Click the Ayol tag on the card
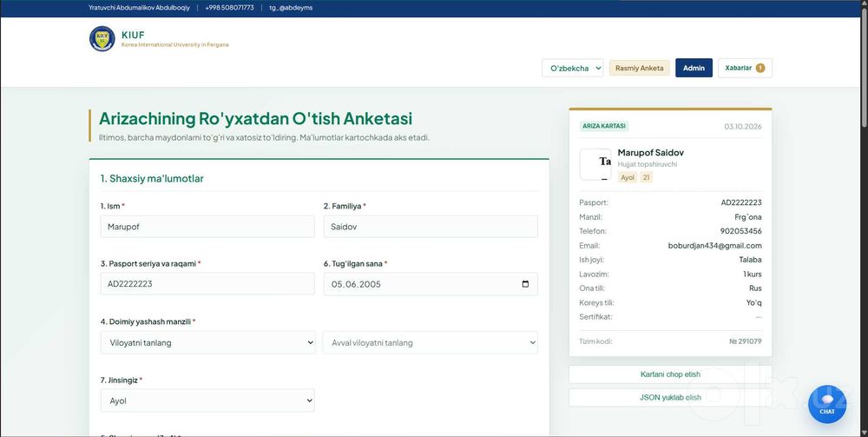 [628, 178]
